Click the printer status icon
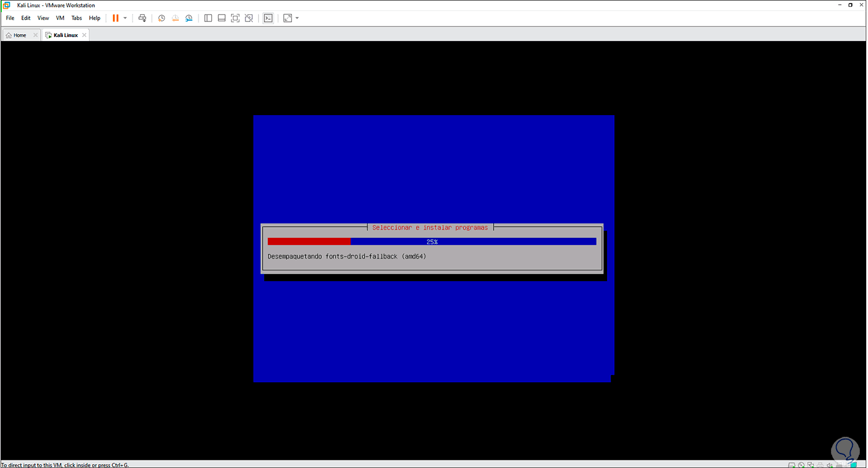The height and width of the screenshot is (468, 868). [820, 465]
